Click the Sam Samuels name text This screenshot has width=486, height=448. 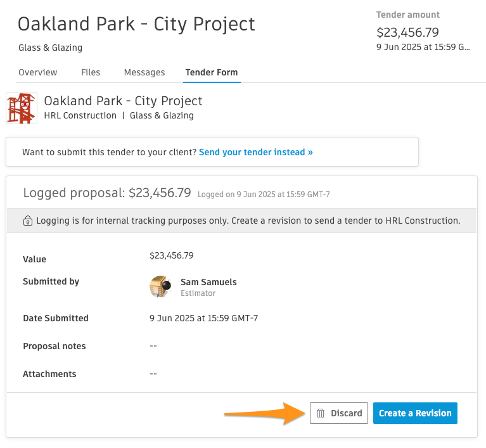tap(208, 282)
